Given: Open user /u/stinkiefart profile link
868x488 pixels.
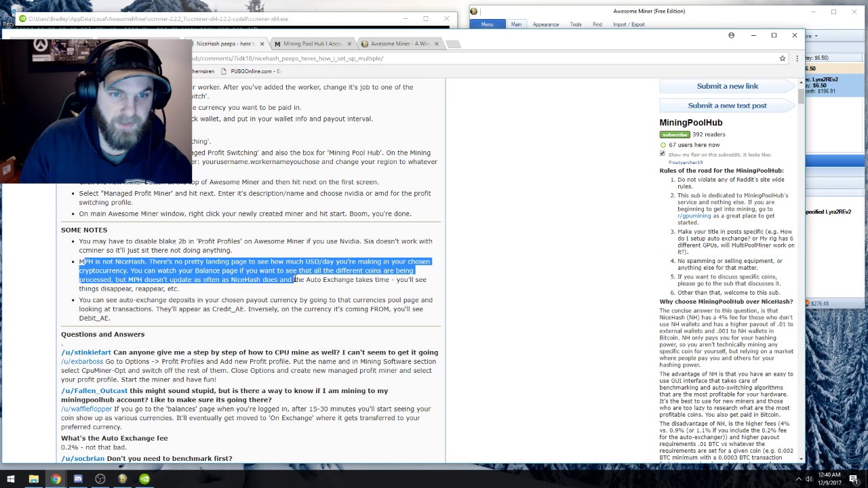Looking at the screenshot, I should [86, 352].
